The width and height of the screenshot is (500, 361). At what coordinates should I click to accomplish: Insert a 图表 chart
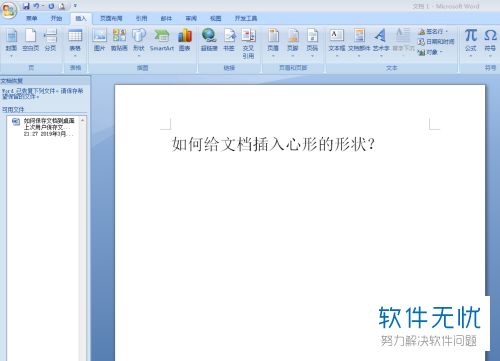(x=185, y=40)
